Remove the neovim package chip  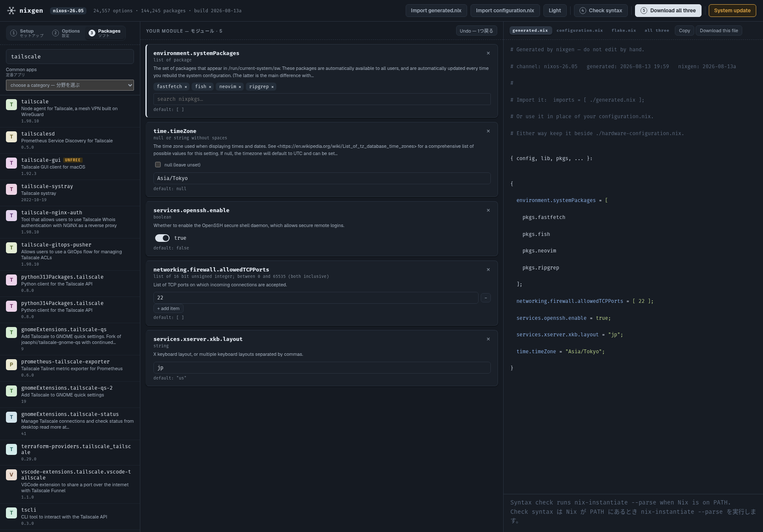pyautogui.click(x=240, y=87)
